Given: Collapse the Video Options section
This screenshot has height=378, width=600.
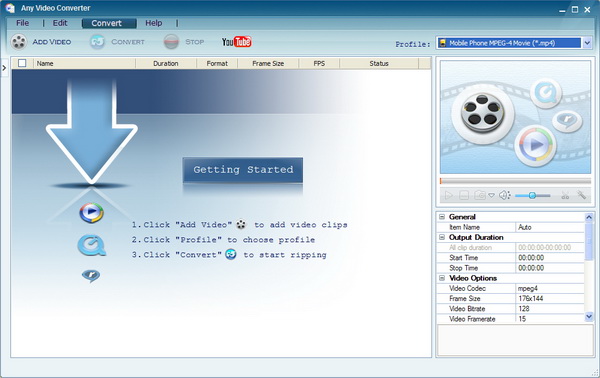Looking at the screenshot, I should (442, 278).
